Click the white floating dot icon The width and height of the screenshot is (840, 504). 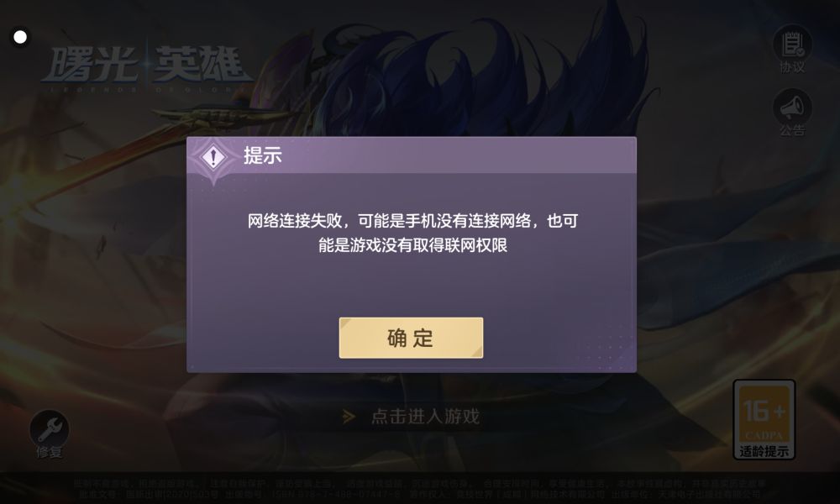(20, 37)
